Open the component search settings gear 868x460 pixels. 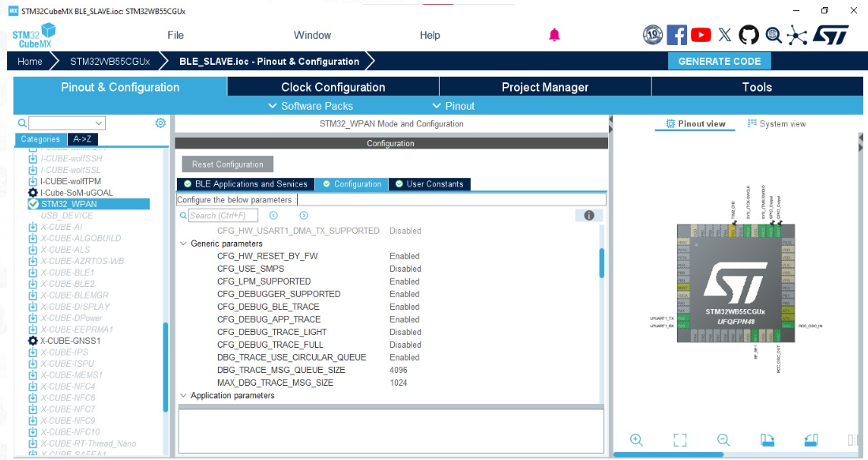[x=160, y=123]
